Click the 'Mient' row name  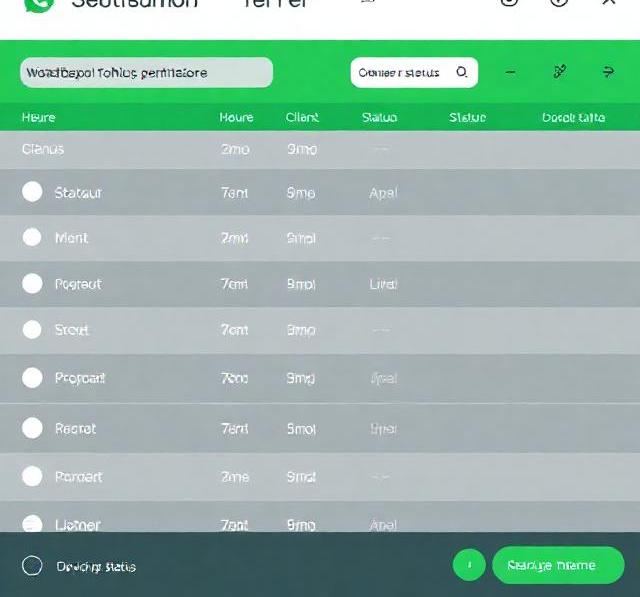(x=71, y=238)
